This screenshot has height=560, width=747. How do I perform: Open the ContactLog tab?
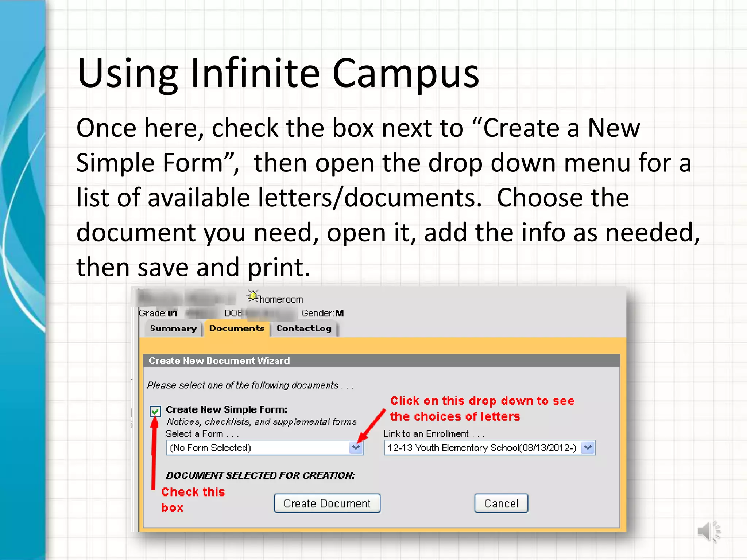(304, 328)
